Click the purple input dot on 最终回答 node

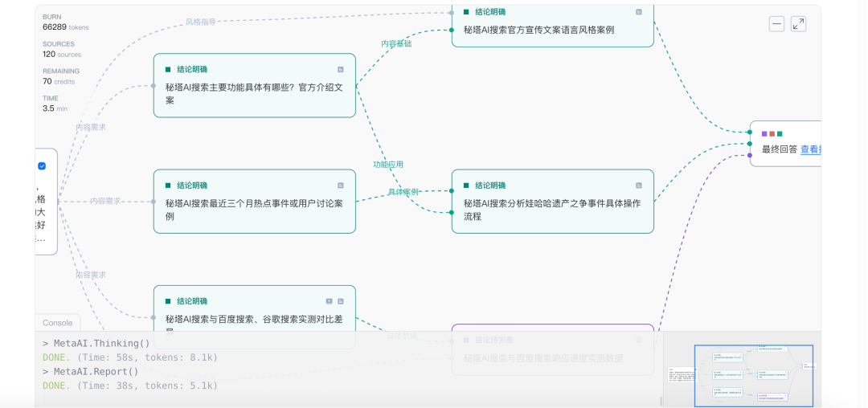pyautogui.click(x=750, y=155)
